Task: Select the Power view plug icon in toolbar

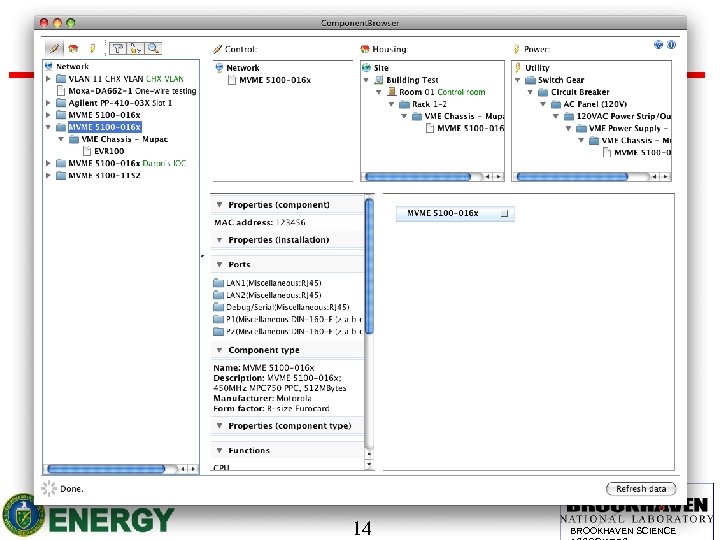Action: tap(93, 48)
